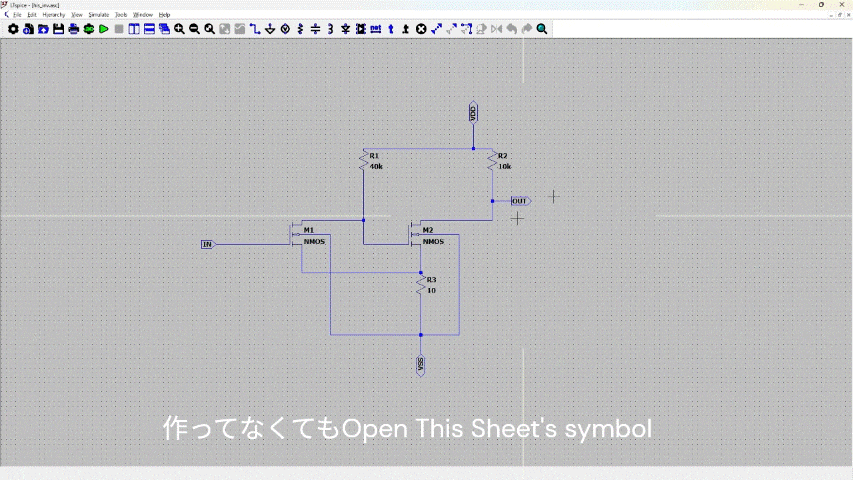The height and width of the screenshot is (480, 853).
Task: Tile windows vertically
Action: [x=134, y=29]
